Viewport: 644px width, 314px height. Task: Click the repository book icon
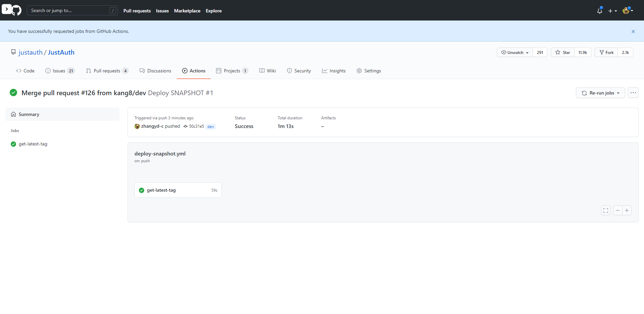[x=13, y=52]
